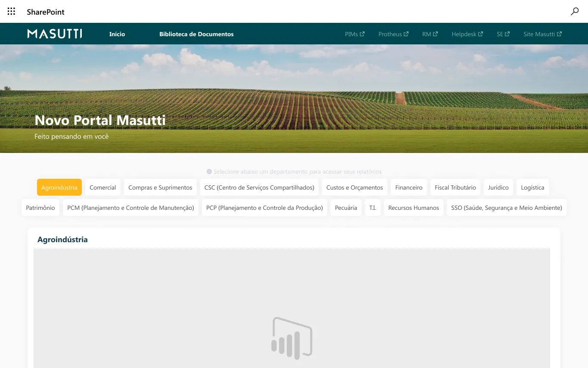Click the Agroindústria report section title

(62, 240)
